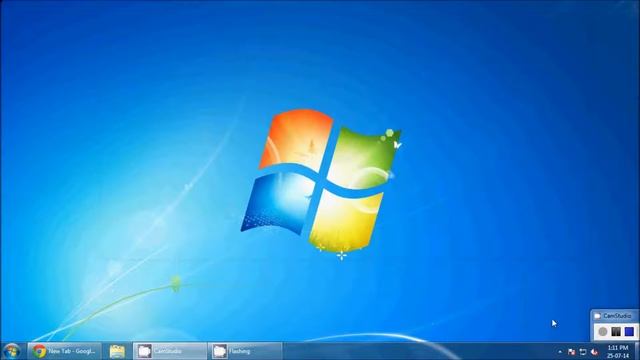Open the Windows Start menu
This screenshot has height=360, width=640.
pos(11,351)
